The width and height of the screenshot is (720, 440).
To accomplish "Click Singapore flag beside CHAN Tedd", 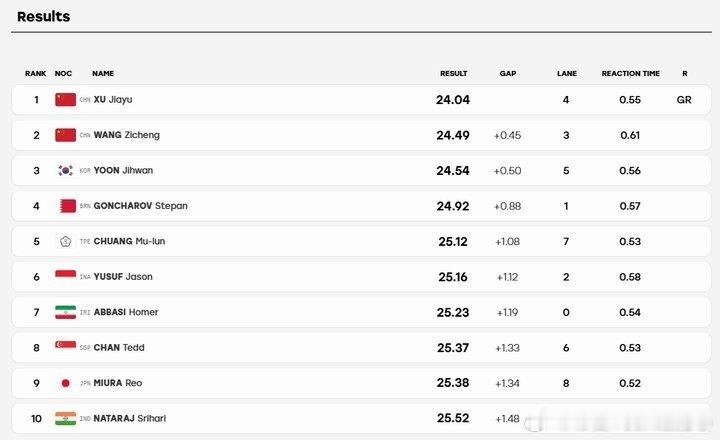I will point(65,345).
